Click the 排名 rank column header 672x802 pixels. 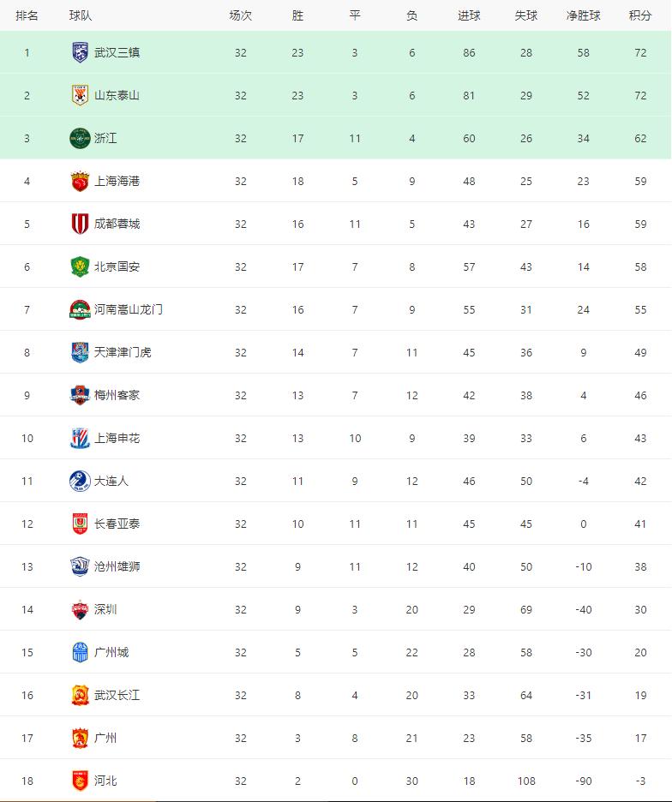coord(27,15)
